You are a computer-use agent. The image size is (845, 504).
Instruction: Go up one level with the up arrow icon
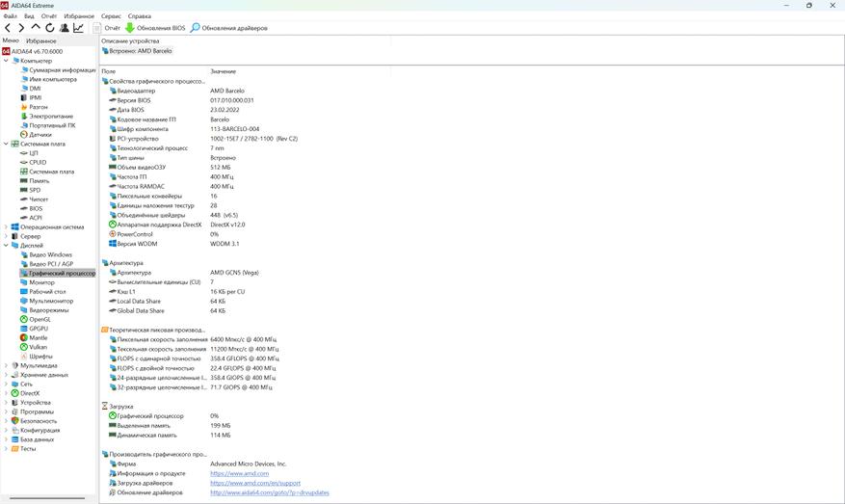[x=36, y=27]
